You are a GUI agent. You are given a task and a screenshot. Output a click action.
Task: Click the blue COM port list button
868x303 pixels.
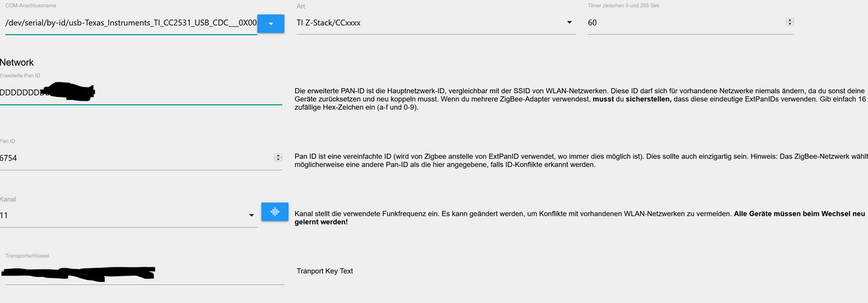coord(271,23)
